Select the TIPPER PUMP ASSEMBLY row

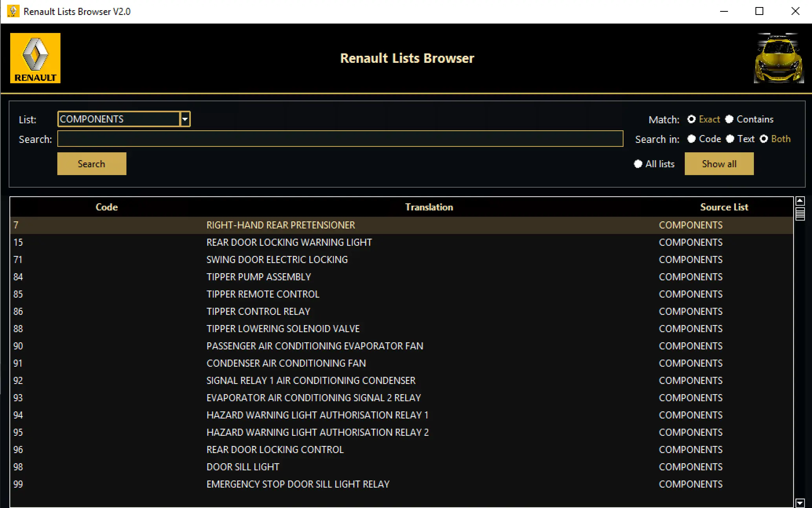point(258,277)
